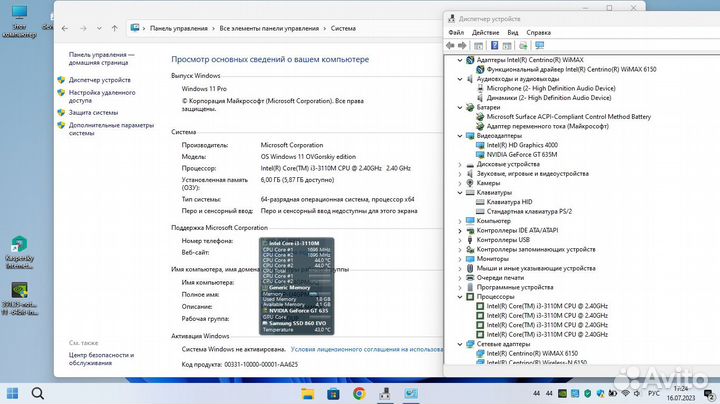Open Windows Start button on taskbar
This screenshot has width=720, height=404.
click(13, 393)
